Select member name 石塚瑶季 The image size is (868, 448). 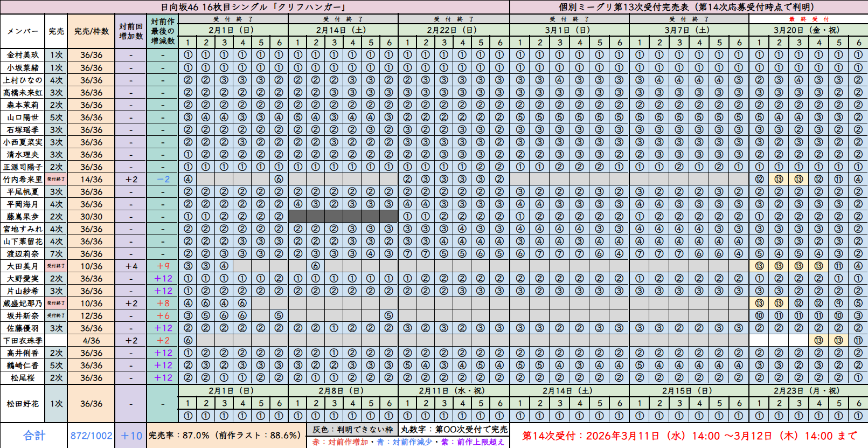23,130
